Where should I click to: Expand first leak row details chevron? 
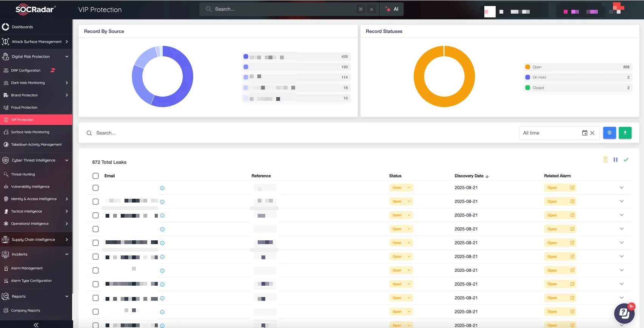pos(621,187)
